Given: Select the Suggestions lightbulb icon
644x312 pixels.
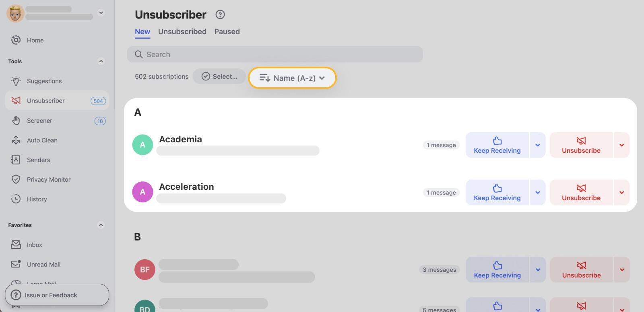Looking at the screenshot, I should pos(15,81).
